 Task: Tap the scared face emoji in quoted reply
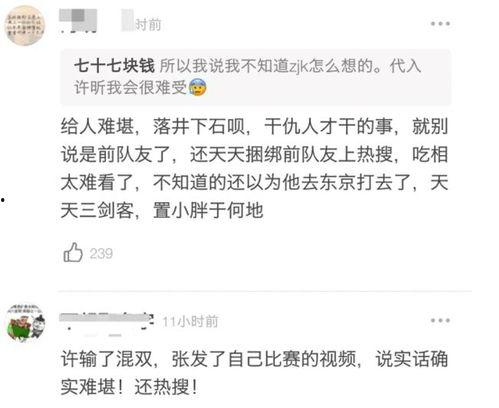tap(198, 88)
